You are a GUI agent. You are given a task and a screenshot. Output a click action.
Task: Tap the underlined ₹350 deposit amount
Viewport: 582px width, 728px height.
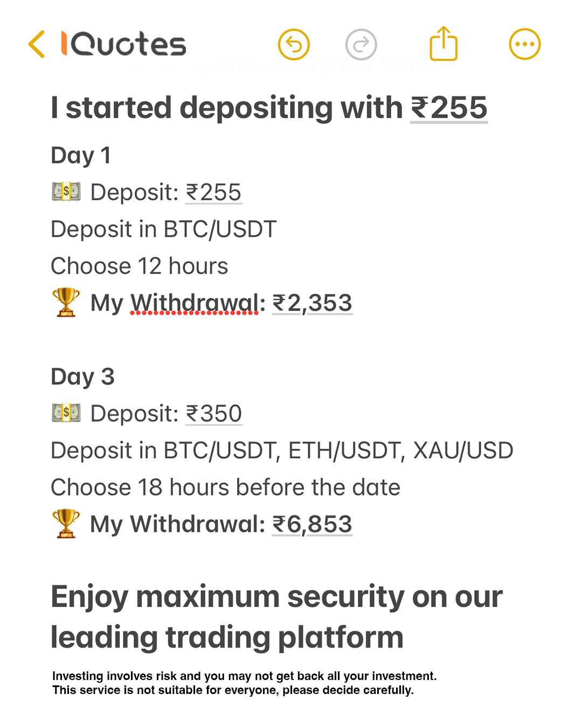214,414
